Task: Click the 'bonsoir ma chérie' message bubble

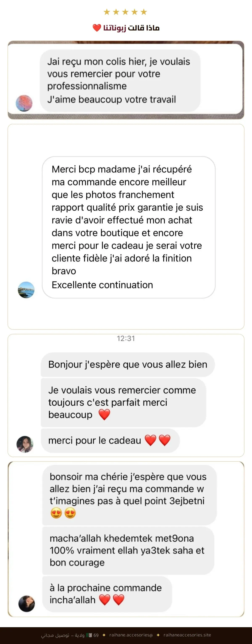Action: coord(129,495)
